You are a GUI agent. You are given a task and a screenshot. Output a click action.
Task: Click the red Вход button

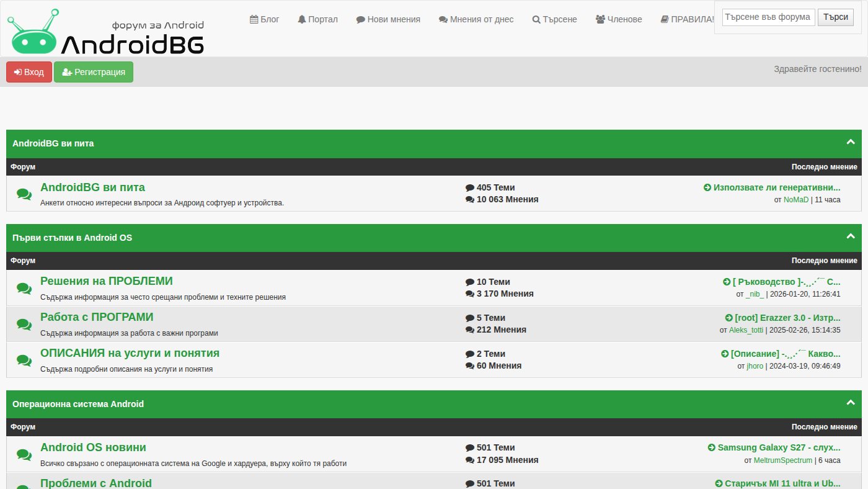[29, 72]
